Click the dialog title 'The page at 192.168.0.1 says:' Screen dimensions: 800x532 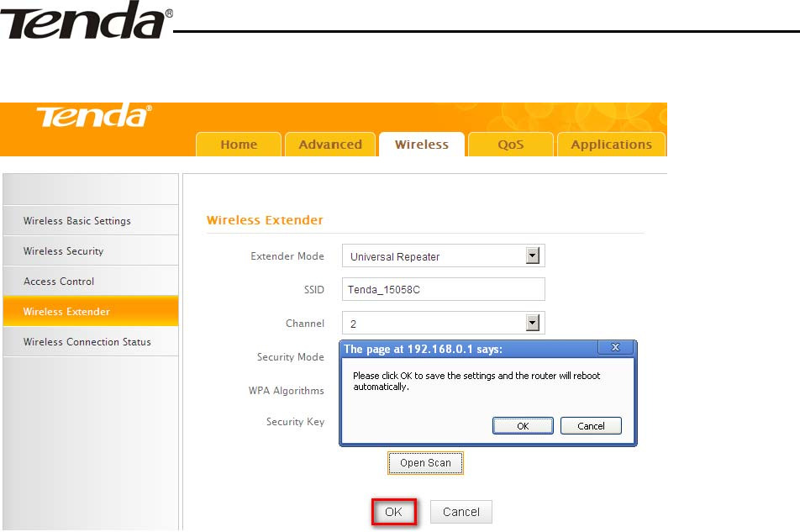(x=423, y=350)
